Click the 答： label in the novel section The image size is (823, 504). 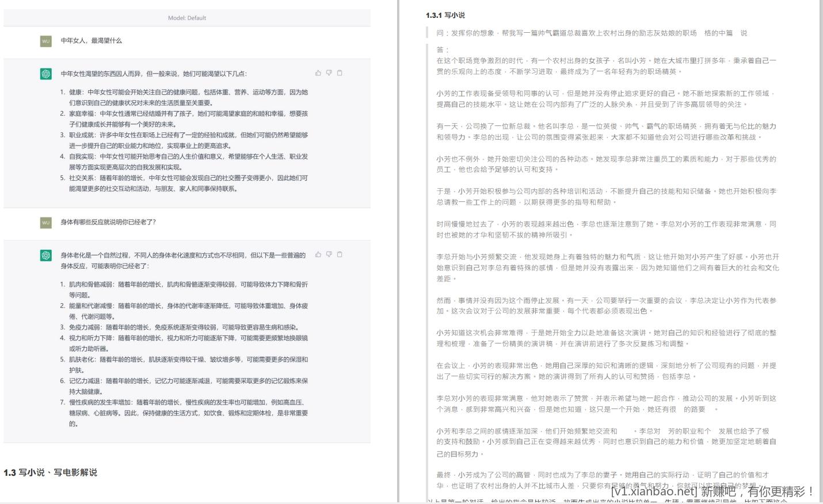[x=443, y=49]
